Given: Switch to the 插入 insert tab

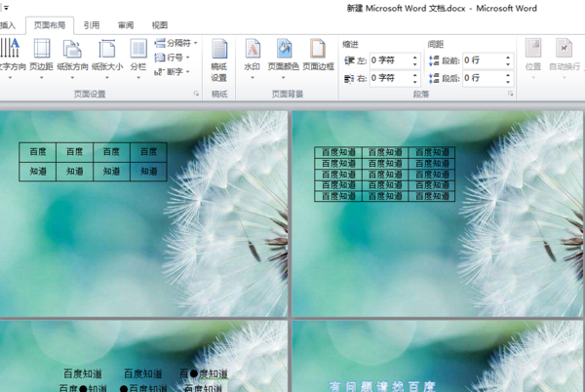Looking at the screenshot, I should click(x=8, y=25).
